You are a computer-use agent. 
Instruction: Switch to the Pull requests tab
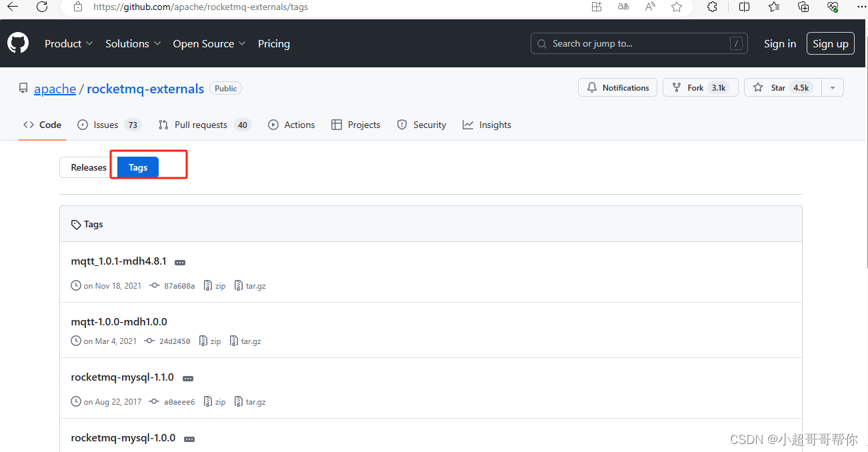coord(204,125)
